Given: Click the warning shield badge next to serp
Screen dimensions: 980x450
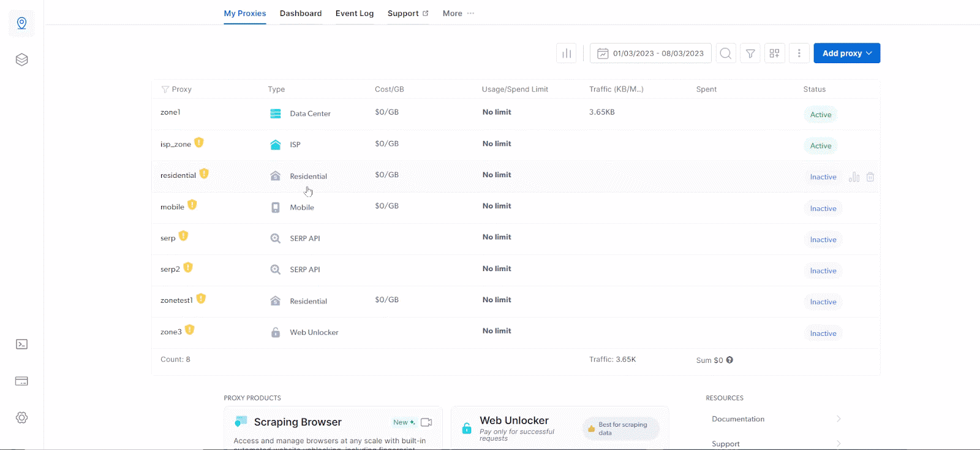Looking at the screenshot, I should (x=184, y=236).
